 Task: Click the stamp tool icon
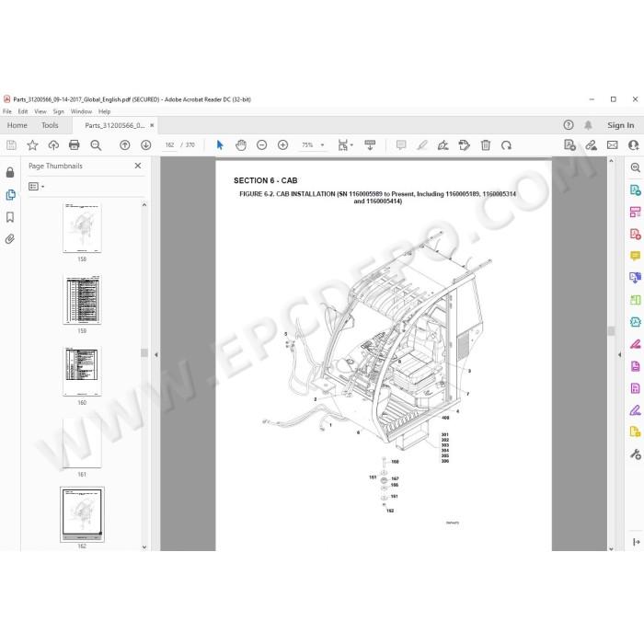coord(464,145)
